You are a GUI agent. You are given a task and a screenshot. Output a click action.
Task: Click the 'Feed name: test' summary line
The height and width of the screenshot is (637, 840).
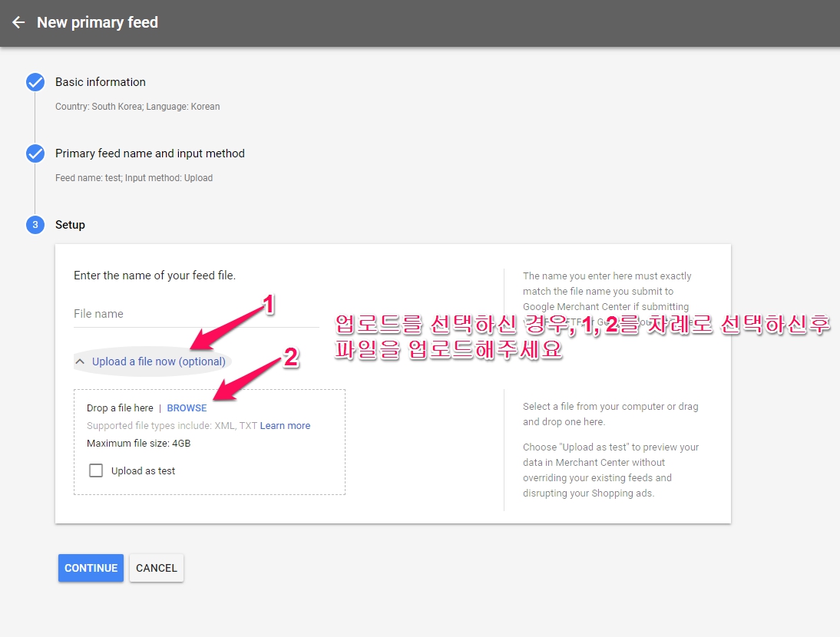[x=134, y=178]
